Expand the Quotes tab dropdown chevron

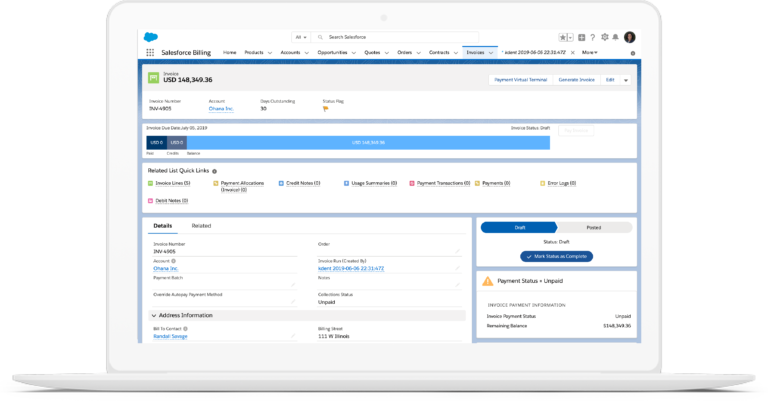[x=386, y=53]
